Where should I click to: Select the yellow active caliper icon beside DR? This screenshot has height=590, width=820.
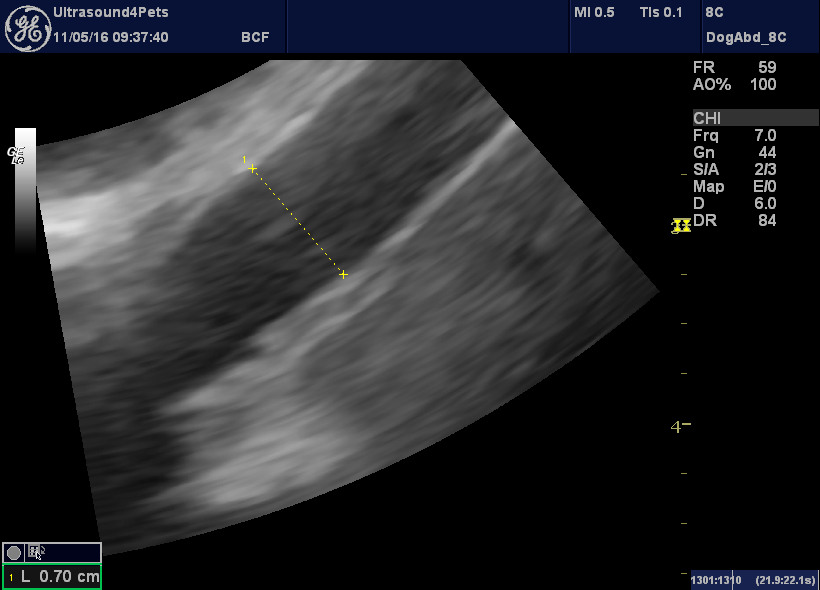[x=681, y=226]
